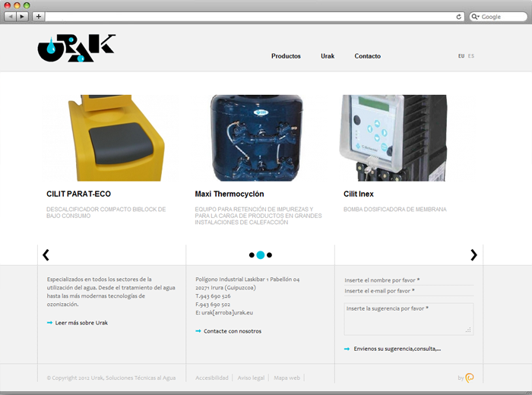Click the magnifier icon in Google search

475,17
